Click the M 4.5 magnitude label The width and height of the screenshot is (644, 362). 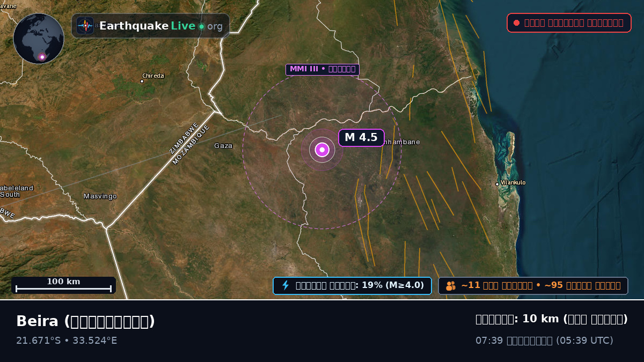[x=361, y=138]
